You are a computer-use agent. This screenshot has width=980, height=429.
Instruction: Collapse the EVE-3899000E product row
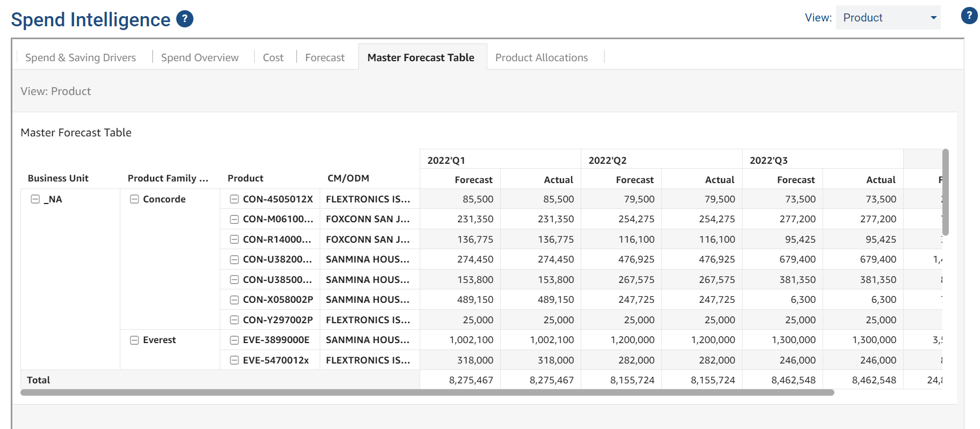coord(234,340)
